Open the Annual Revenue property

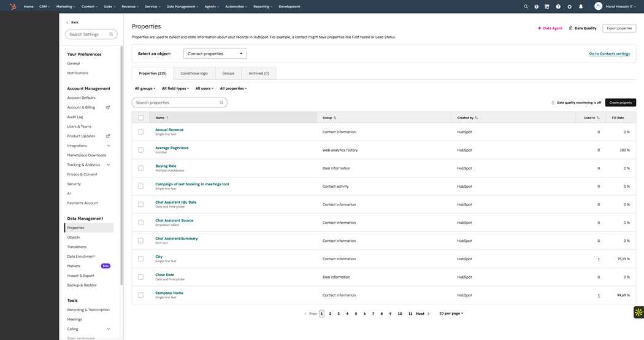click(169, 129)
